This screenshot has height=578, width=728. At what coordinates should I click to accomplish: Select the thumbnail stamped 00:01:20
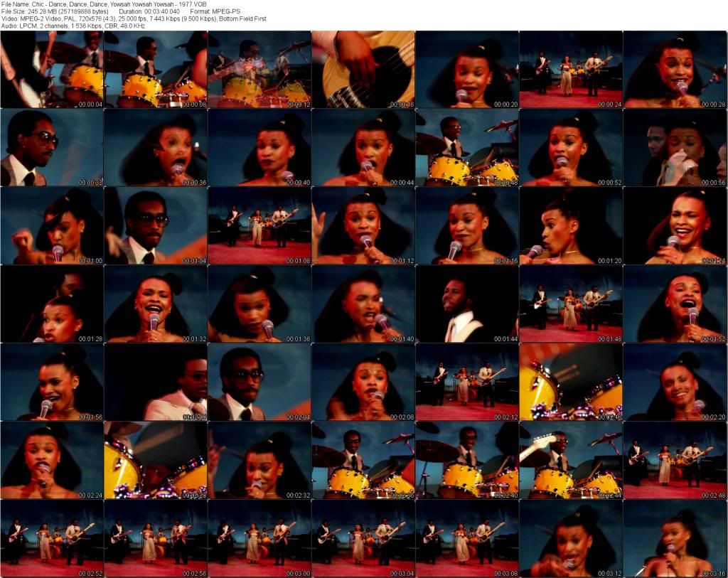click(571, 226)
